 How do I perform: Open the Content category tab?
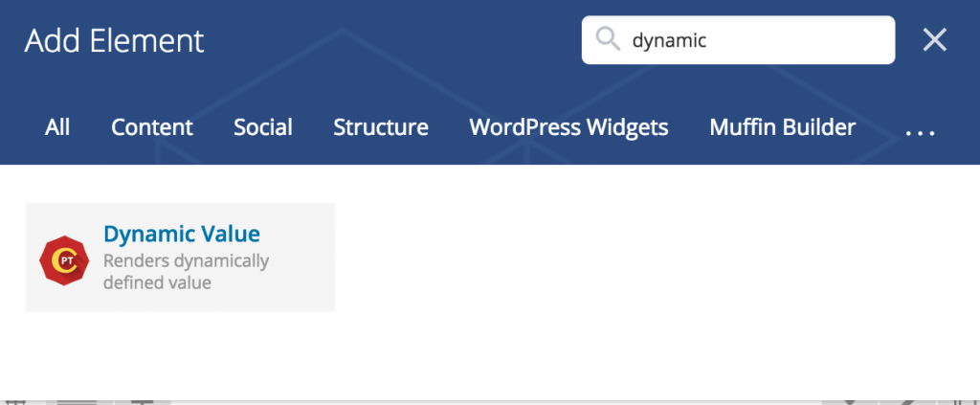point(152,127)
